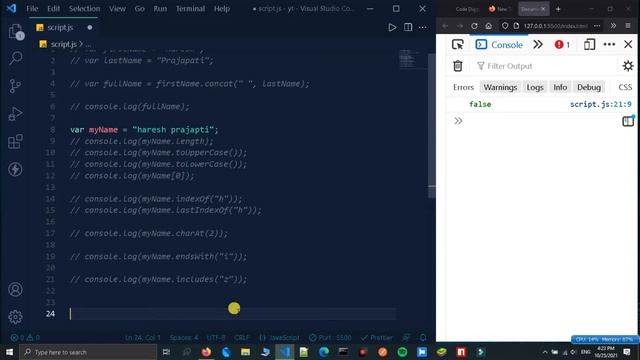Open the Extensions view
Screen dimensions: 640x360
coord(16,141)
